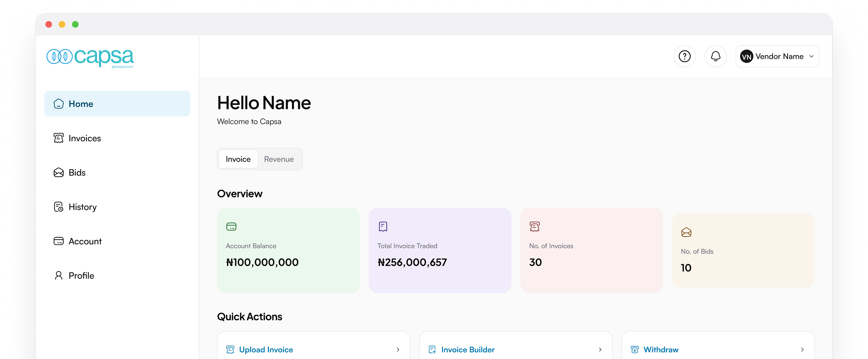Click the Bids envelope icon in sidebar
868x359 pixels.
click(x=59, y=173)
